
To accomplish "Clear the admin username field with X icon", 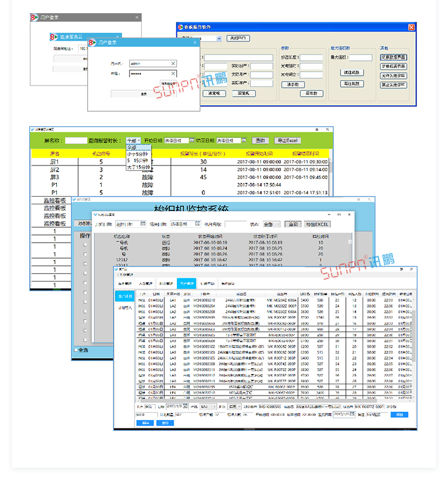I will click(x=173, y=63).
